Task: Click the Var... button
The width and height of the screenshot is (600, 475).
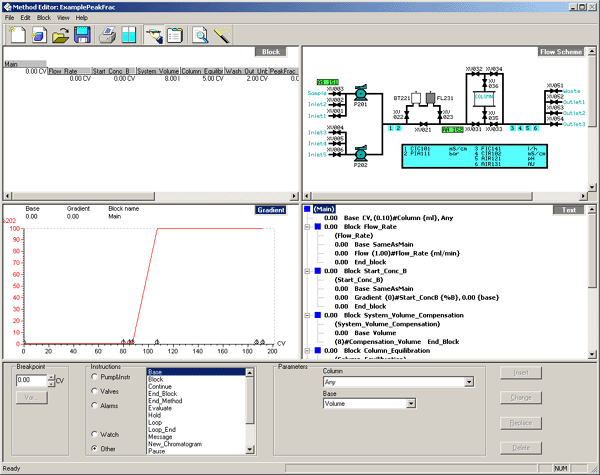Action: 32,398
